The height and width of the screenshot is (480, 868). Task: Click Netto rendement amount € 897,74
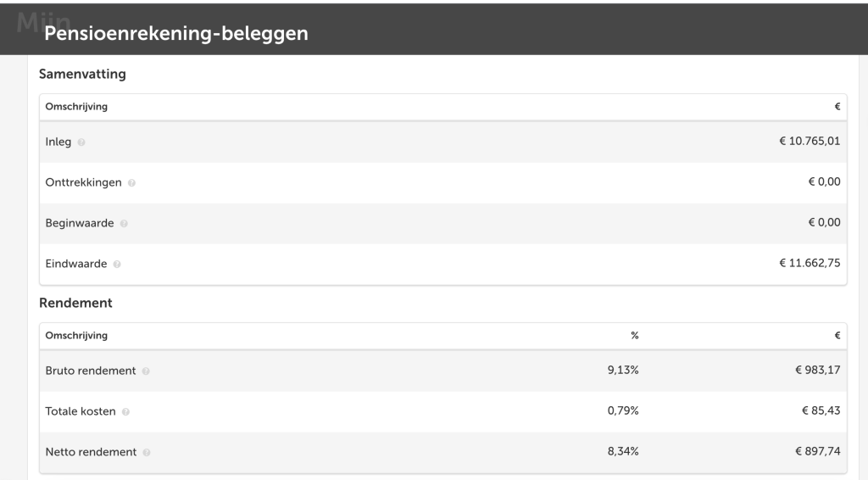coord(818,451)
